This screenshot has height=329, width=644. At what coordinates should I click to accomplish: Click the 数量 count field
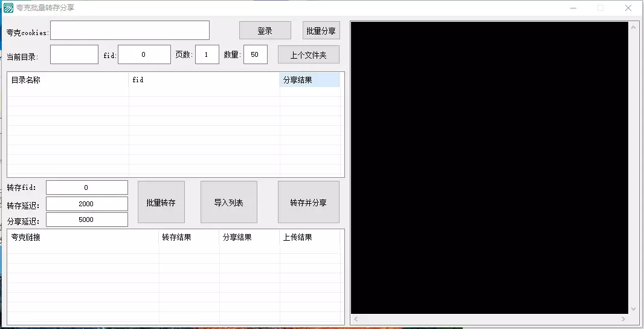[x=255, y=54]
